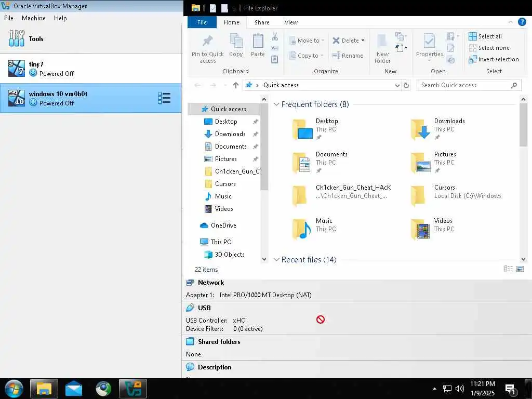The image size is (532, 399).
Task: Expand the Delete dropdown arrow
Action: coord(363,41)
